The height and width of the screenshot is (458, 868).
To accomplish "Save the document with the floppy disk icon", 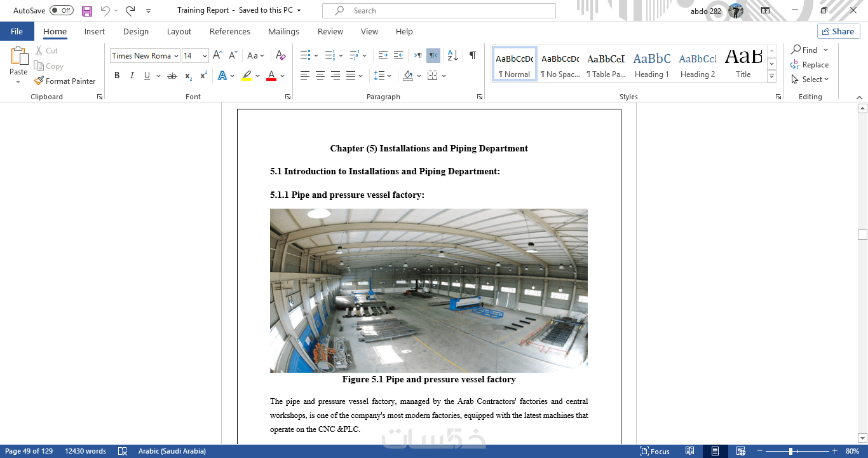I will point(87,11).
